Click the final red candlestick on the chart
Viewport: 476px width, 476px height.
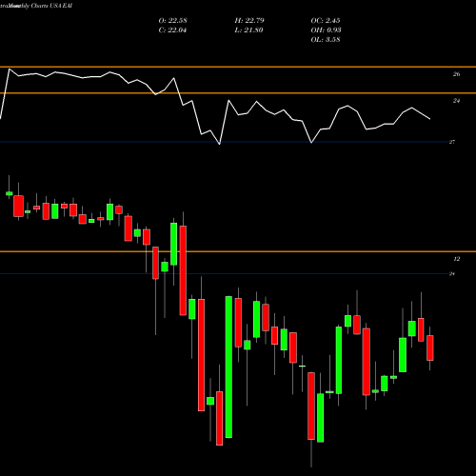tap(430, 347)
